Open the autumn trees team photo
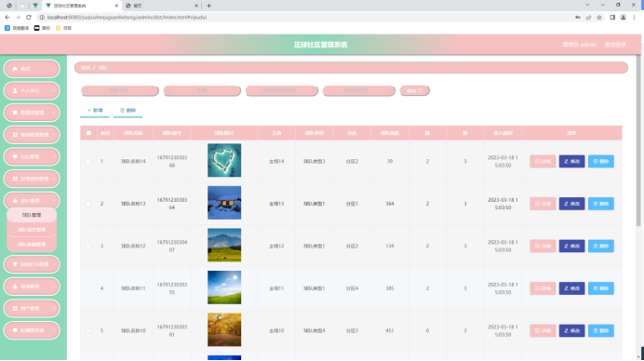The image size is (644, 361). tap(224, 329)
